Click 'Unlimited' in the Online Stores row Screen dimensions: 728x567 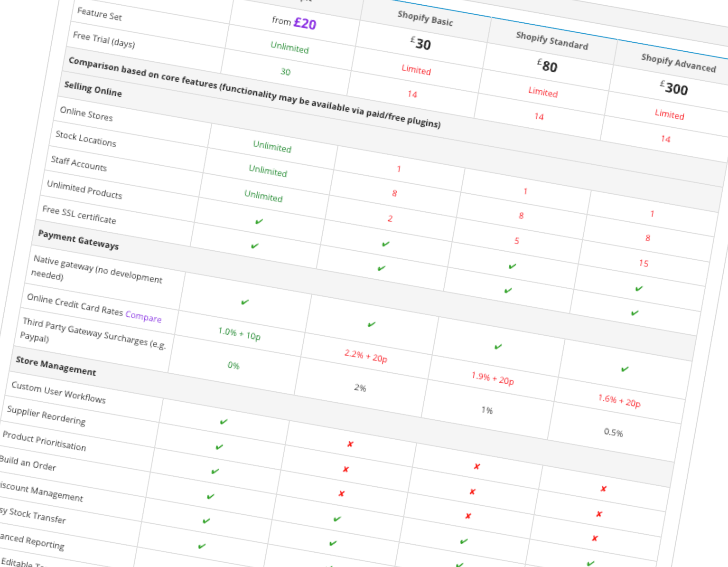pyautogui.click(x=272, y=146)
